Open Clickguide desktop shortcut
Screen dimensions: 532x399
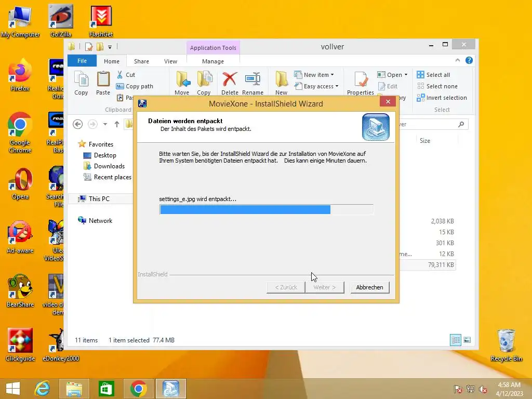pyautogui.click(x=20, y=345)
